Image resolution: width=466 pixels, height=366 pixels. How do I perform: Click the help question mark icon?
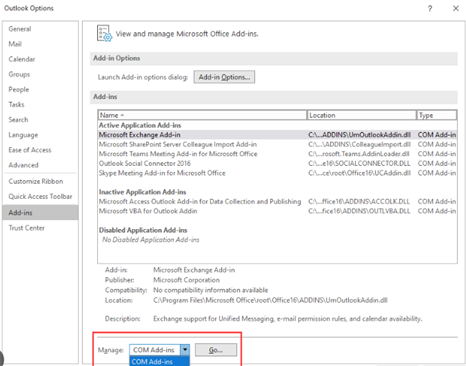(x=430, y=9)
